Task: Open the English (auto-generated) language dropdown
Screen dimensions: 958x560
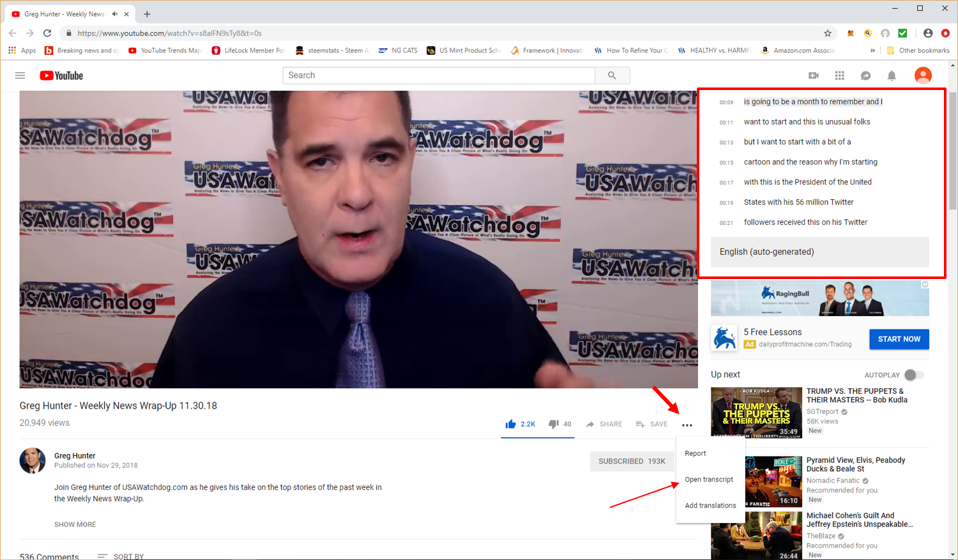Action: (x=820, y=252)
